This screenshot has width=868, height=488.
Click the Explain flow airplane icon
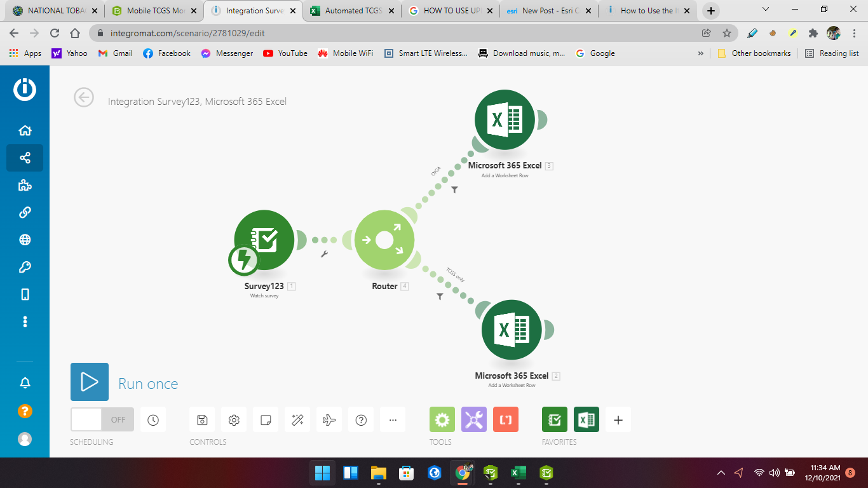[x=329, y=420]
